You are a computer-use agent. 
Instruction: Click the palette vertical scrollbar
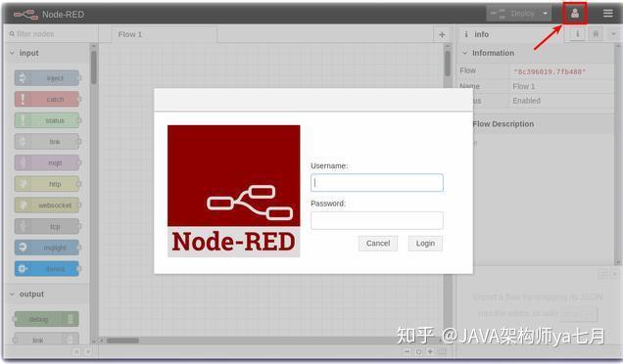coord(94,68)
